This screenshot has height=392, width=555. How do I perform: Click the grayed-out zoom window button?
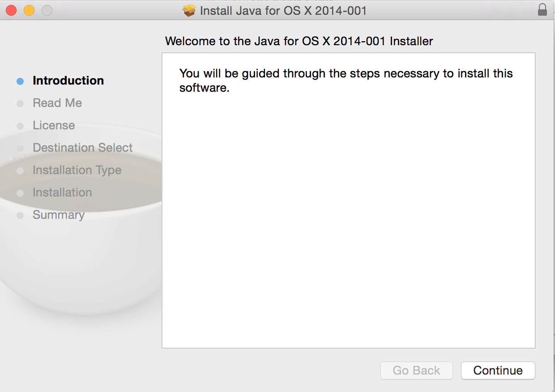(47, 10)
